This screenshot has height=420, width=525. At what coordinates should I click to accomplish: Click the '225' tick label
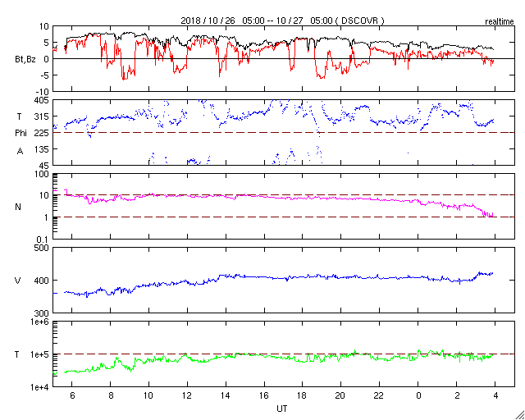tap(42, 133)
